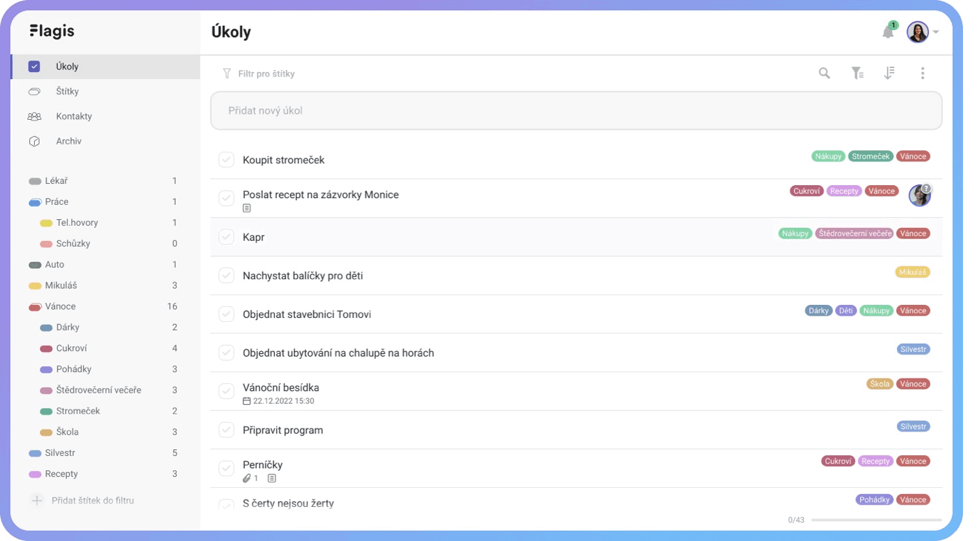
Task: Open the notification bell
Action: coord(888,32)
